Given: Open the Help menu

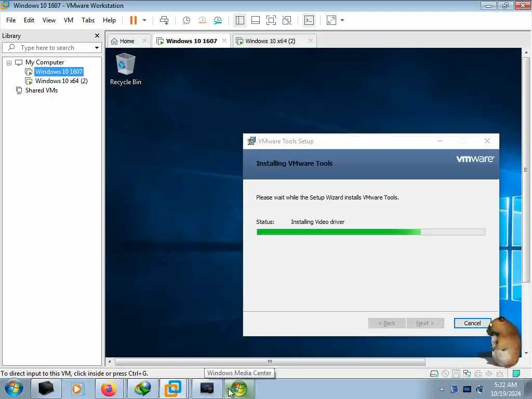Looking at the screenshot, I should click(109, 20).
